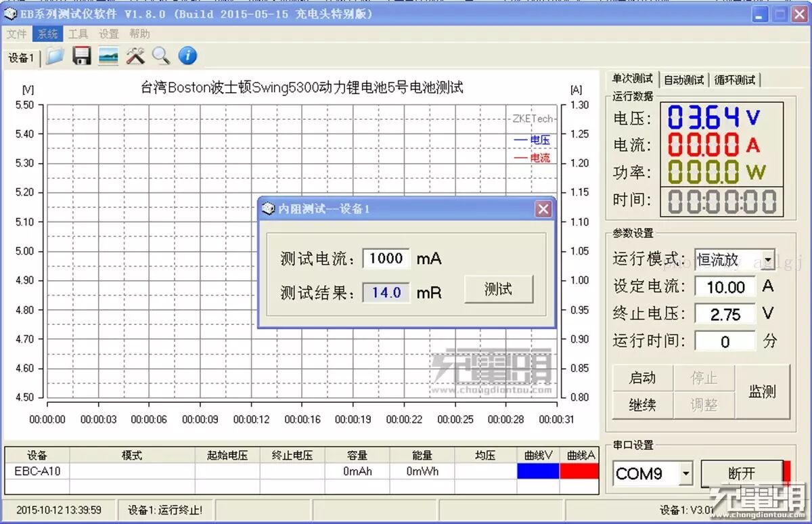Select the EBC-A10 device row cell

(x=37, y=471)
